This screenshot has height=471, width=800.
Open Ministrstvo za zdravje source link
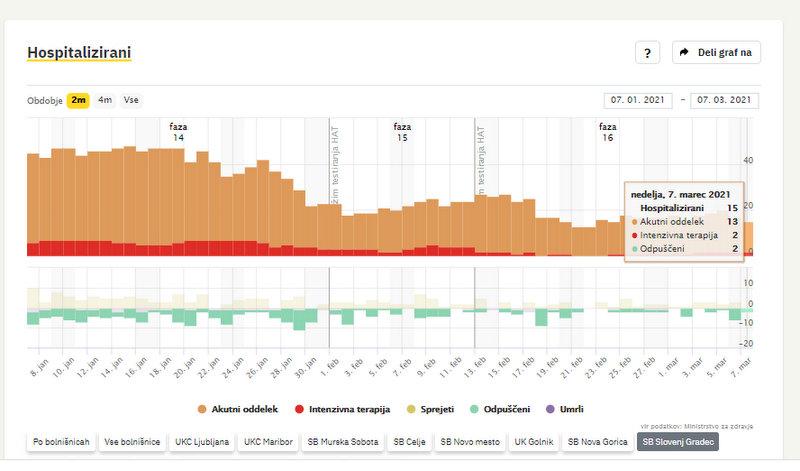point(718,426)
